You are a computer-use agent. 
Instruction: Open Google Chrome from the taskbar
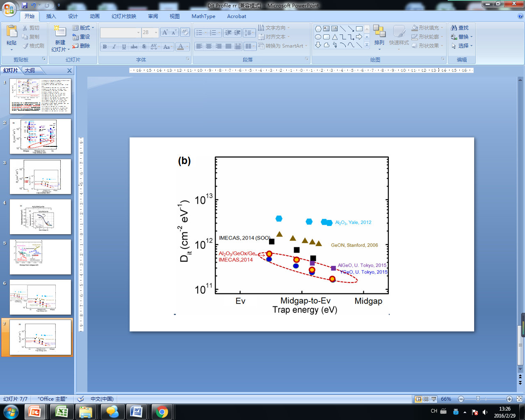point(162,412)
